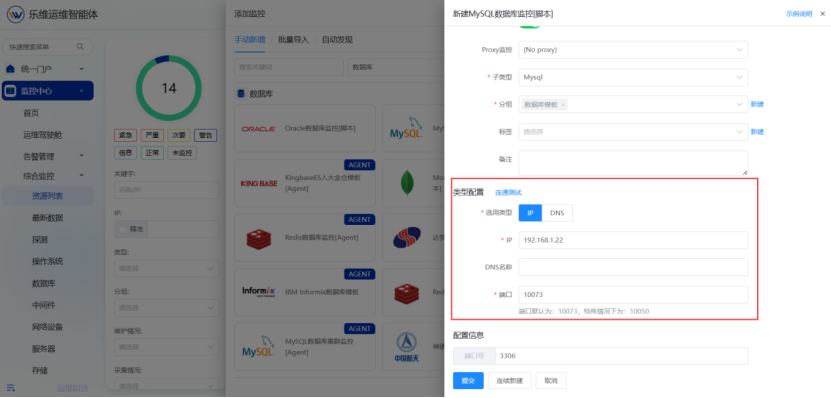Focus the 备注 text area
The height and width of the screenshot is (398, 831).
pos(633,163)
